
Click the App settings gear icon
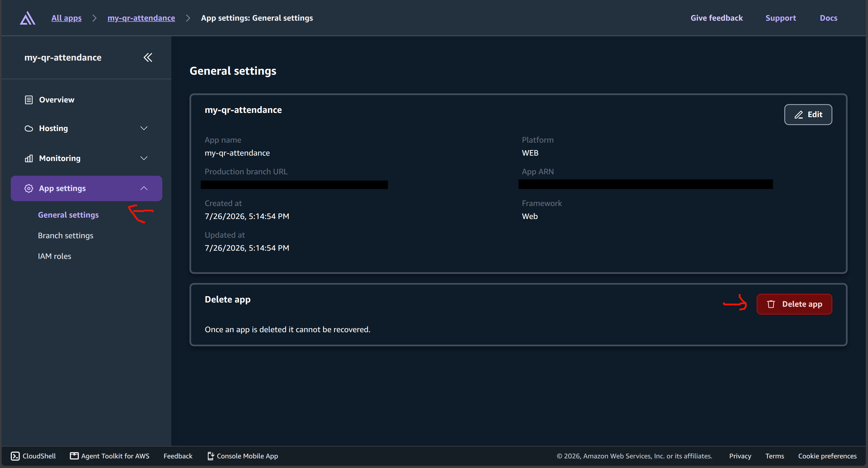[x=29, y=188]
